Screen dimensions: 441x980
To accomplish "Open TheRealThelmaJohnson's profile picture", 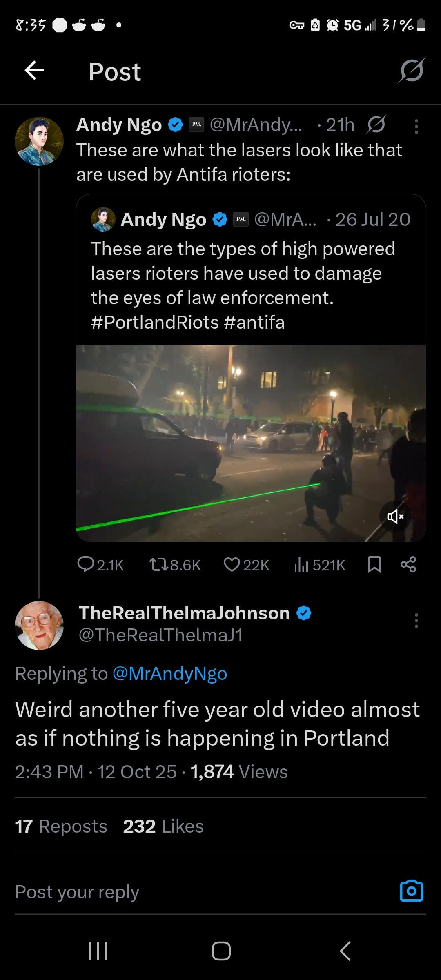I will coord(39,625).
